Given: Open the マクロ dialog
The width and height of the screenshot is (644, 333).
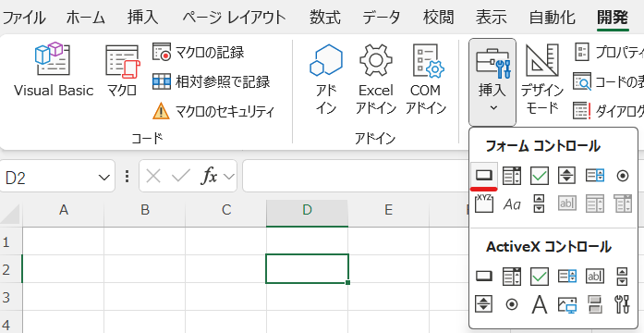Looking at the screenshot, I should [x=122, y=72].
